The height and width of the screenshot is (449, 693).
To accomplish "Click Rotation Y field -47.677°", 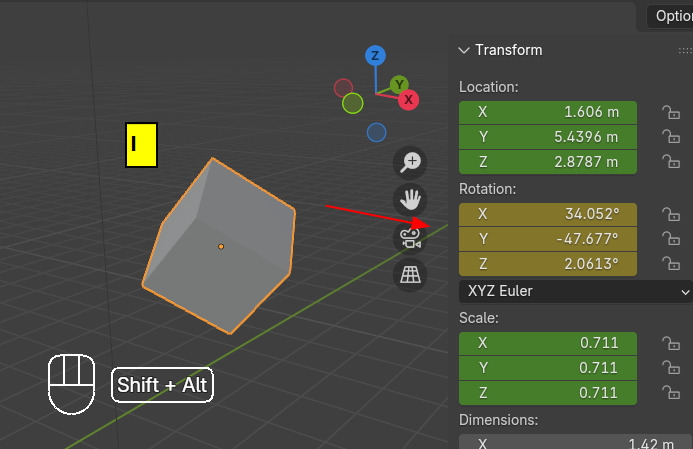I will 548,239.
